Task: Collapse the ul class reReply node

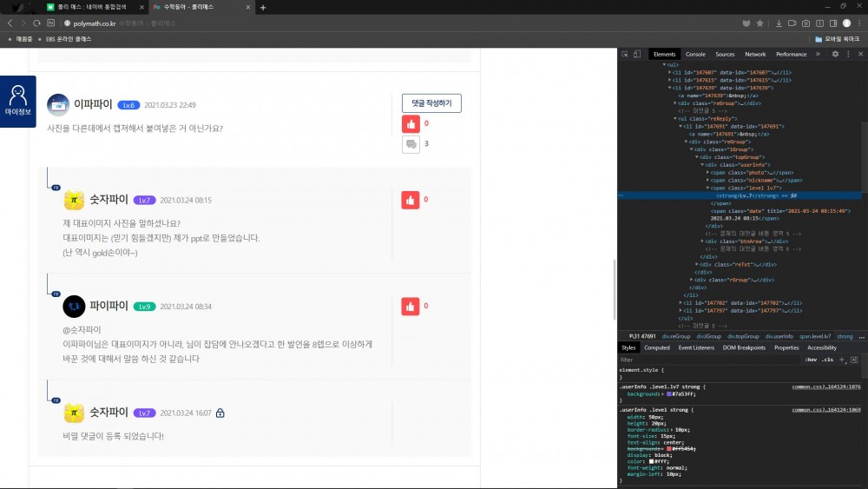Action: pyautogui.click(x=674, y=118)
